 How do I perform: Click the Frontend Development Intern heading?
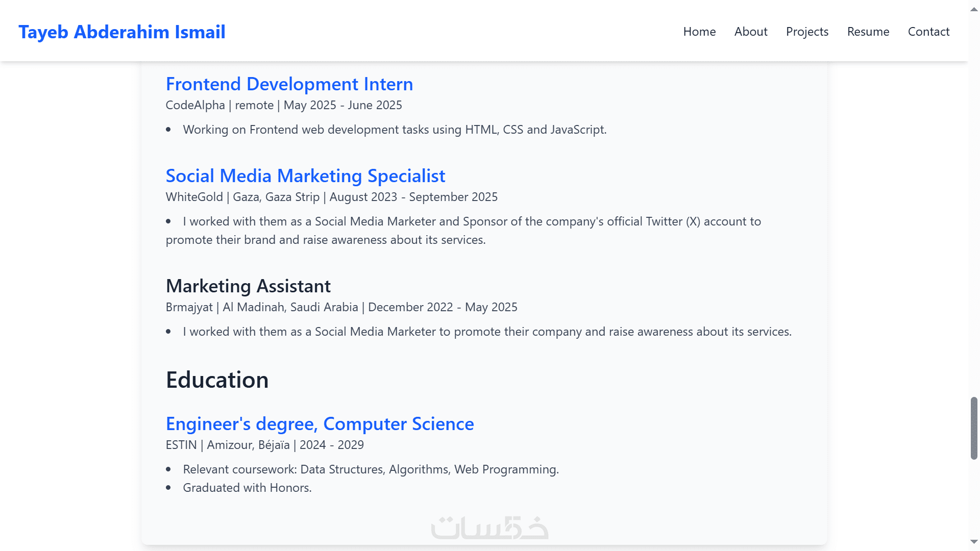tap(289, 84)
